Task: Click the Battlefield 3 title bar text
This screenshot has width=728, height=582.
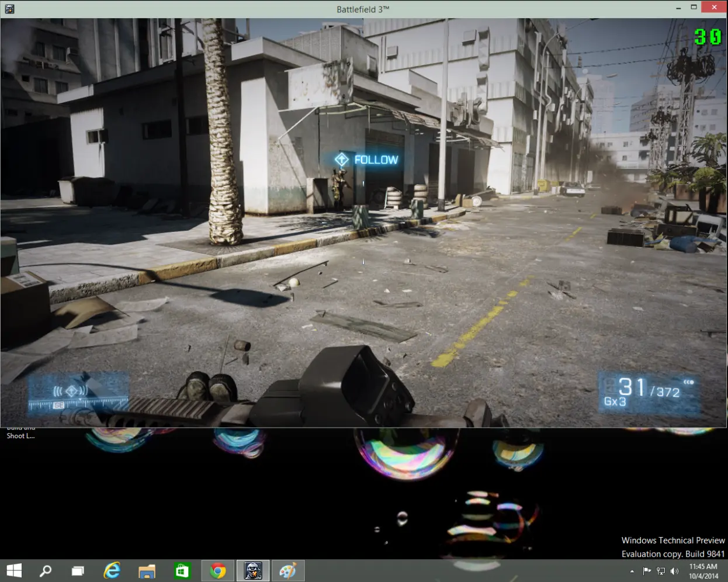Action: click(x=363, y=9)
